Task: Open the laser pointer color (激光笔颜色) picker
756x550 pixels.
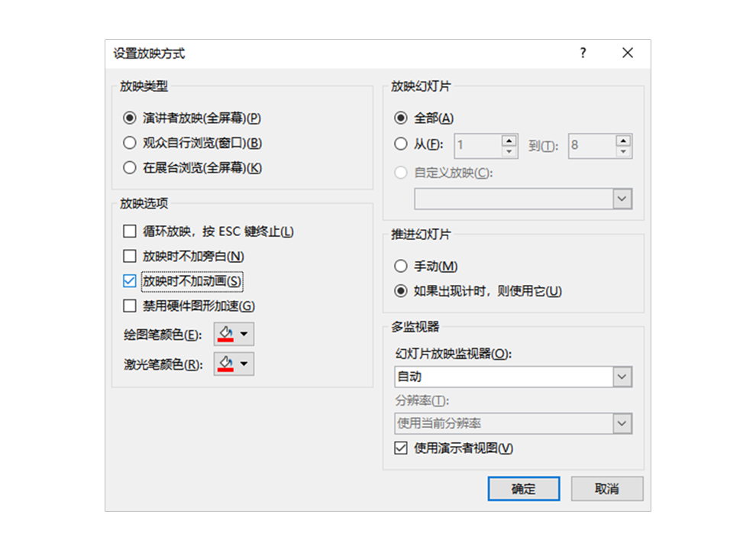Action: click(x=234, y=364)
